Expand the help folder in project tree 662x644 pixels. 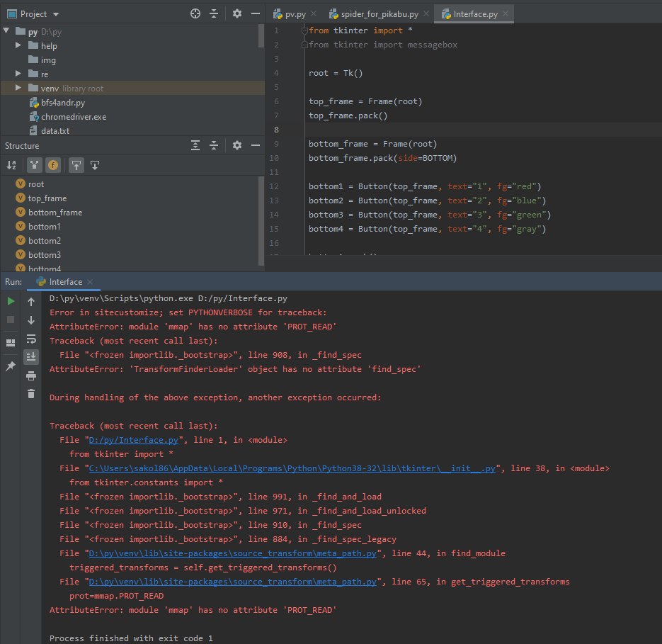(x=20, y=46)
